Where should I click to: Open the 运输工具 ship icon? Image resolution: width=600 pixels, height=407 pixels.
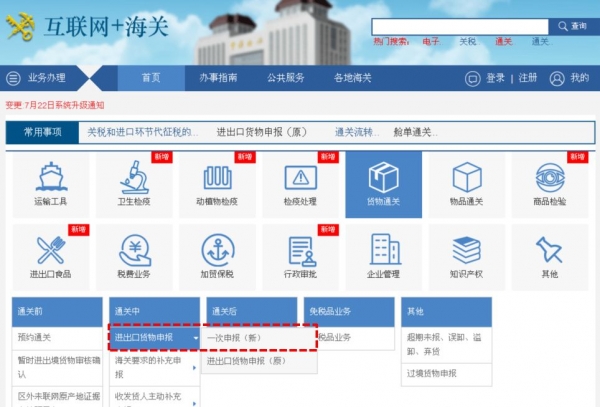(50, 179)
